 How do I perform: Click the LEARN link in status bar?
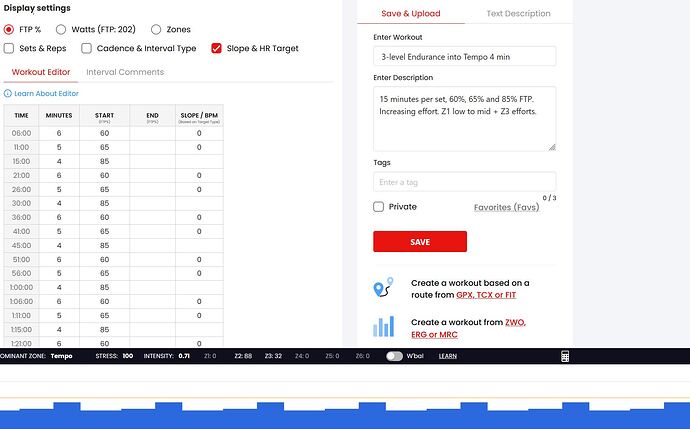(x=447, y=356)
